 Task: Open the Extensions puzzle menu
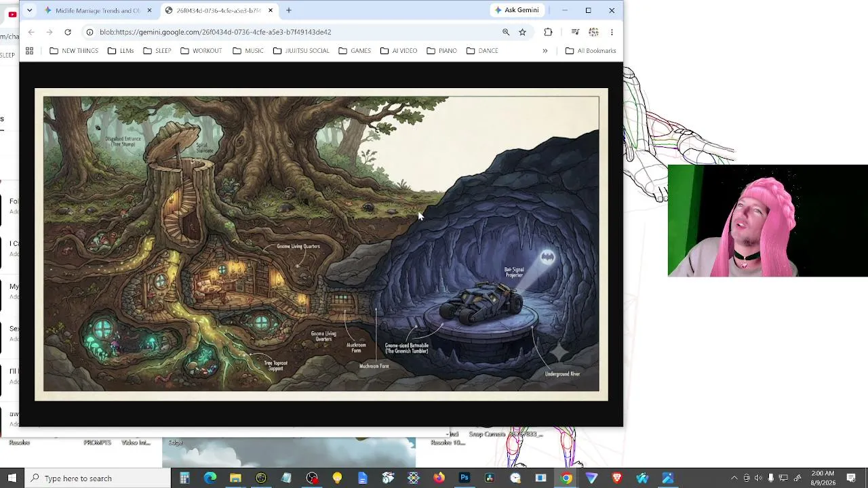tap(548, 32)
